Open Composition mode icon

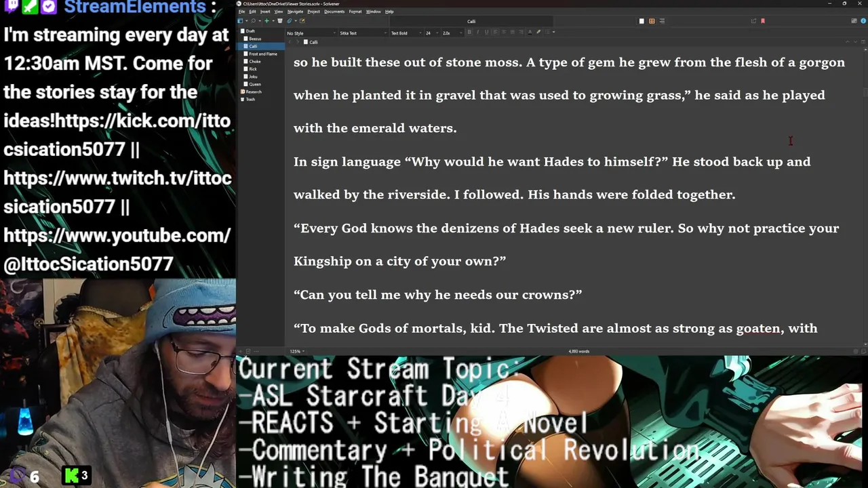(x=854, y=21)
